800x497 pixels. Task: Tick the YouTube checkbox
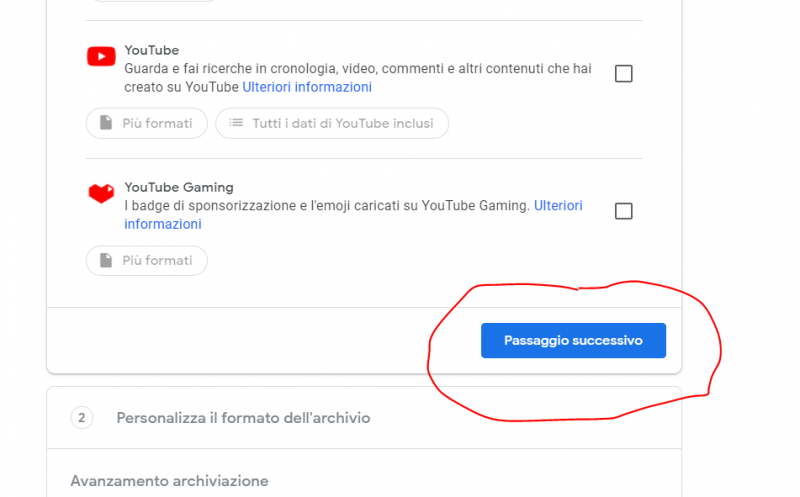pos(623,74)
